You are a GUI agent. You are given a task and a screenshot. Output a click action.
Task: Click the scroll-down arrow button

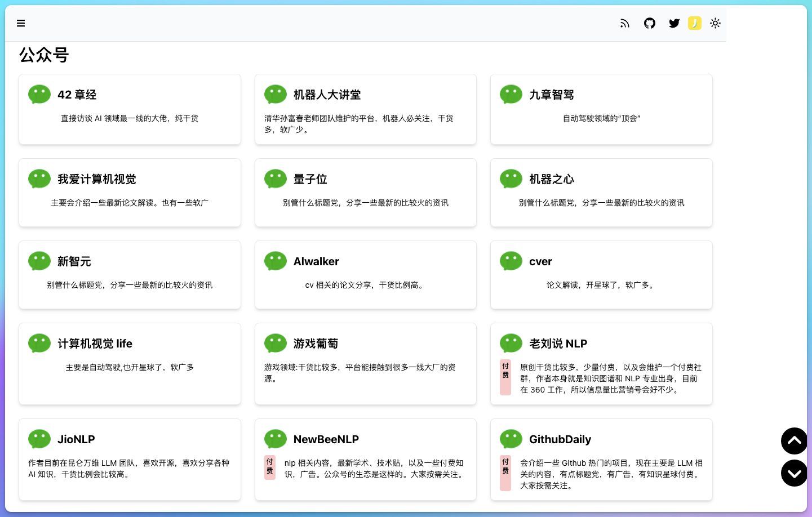795,473
